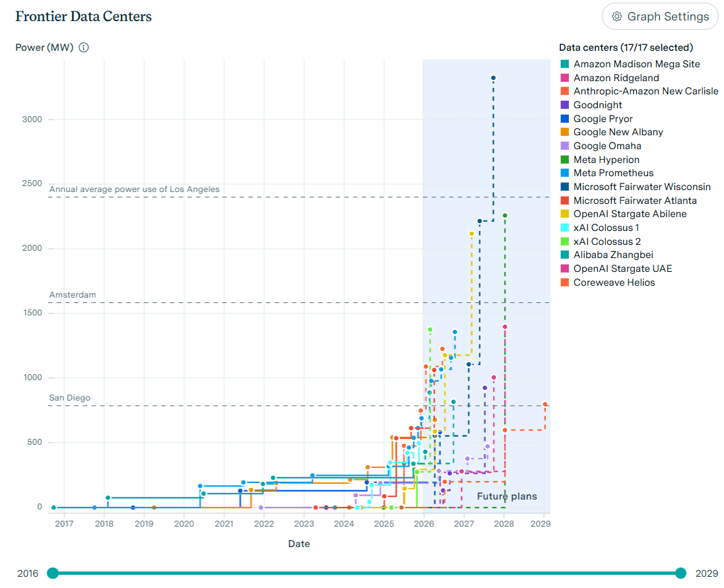Toggle the xAI Colossus 2 legend entry
The height and width of the screenshot is (588, 724).
[x=601, y=242]
